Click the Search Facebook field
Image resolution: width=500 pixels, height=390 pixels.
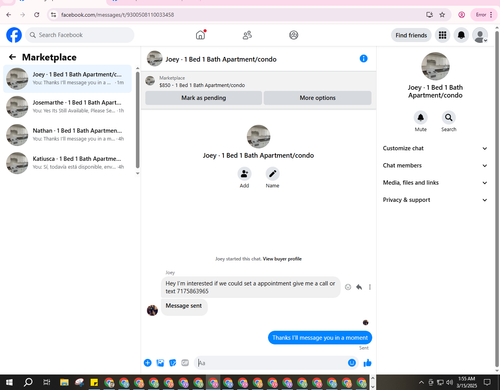point(80,35)
